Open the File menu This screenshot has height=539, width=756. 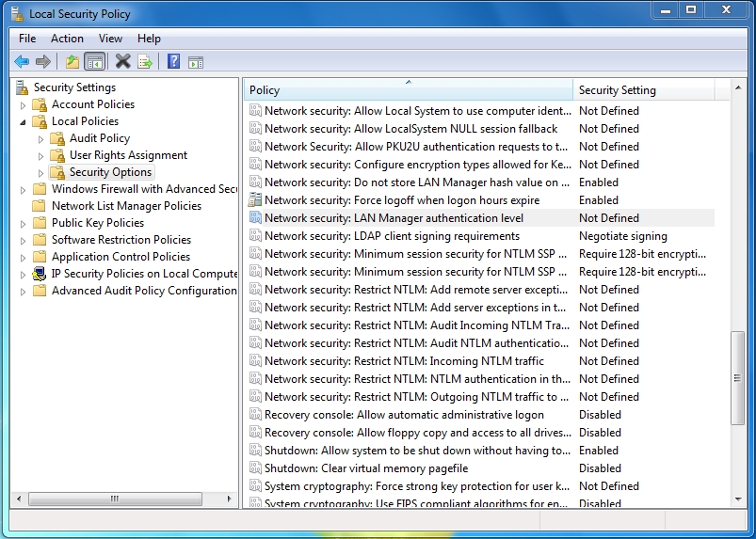(x=27, y=39)
